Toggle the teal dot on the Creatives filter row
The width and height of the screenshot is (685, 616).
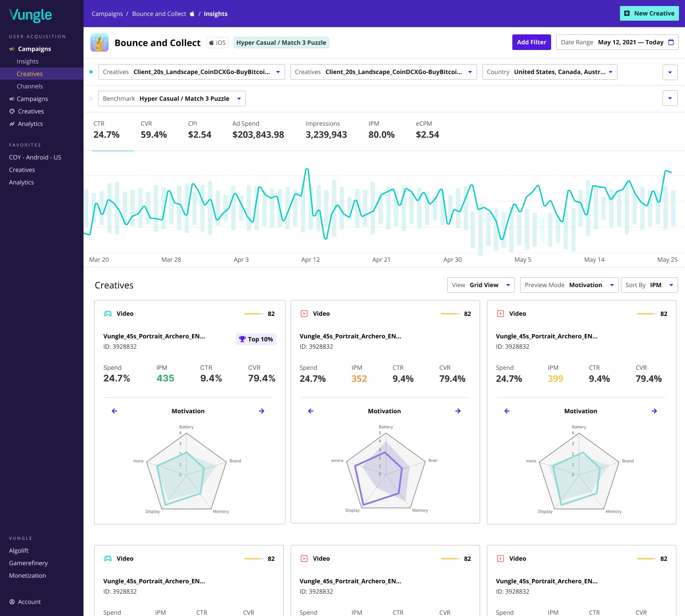[91, 72]
